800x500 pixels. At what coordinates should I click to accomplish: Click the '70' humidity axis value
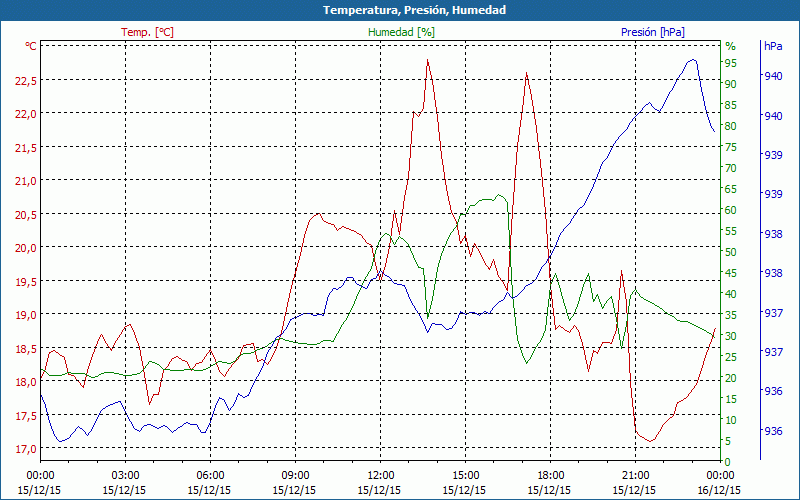(731, 168)
